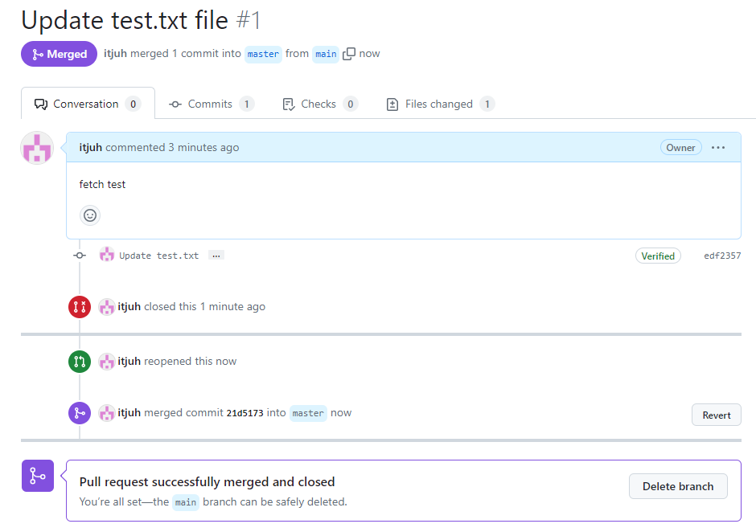Click the commit node icon in timeline
The width and height of the screenshot is (756, 532).
(80, 256)
